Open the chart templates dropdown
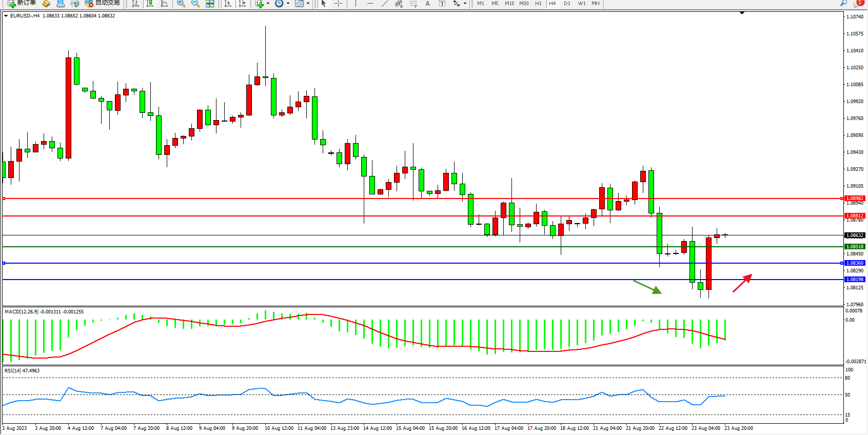The height and width of the screenshot is (435, 868). click(x=308, y=4)
